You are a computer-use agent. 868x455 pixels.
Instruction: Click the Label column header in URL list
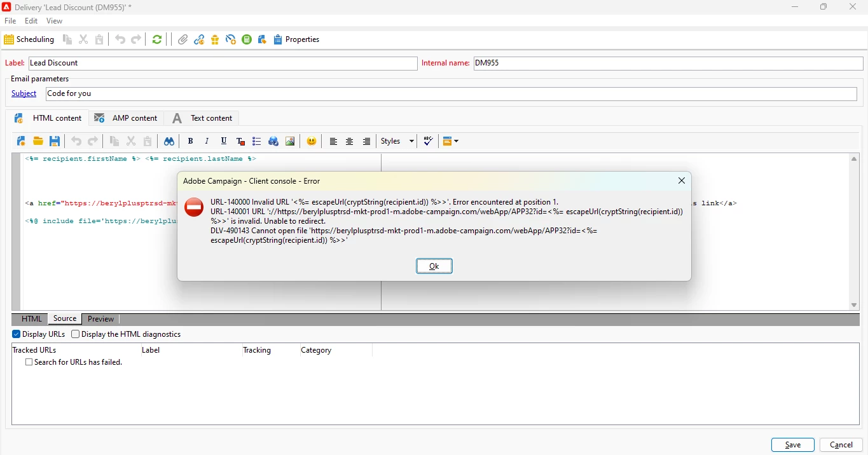click(191, 350)
